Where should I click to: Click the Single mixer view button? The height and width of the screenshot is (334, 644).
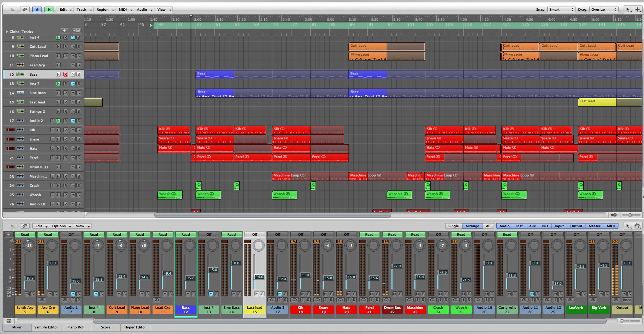click(453, 226)
